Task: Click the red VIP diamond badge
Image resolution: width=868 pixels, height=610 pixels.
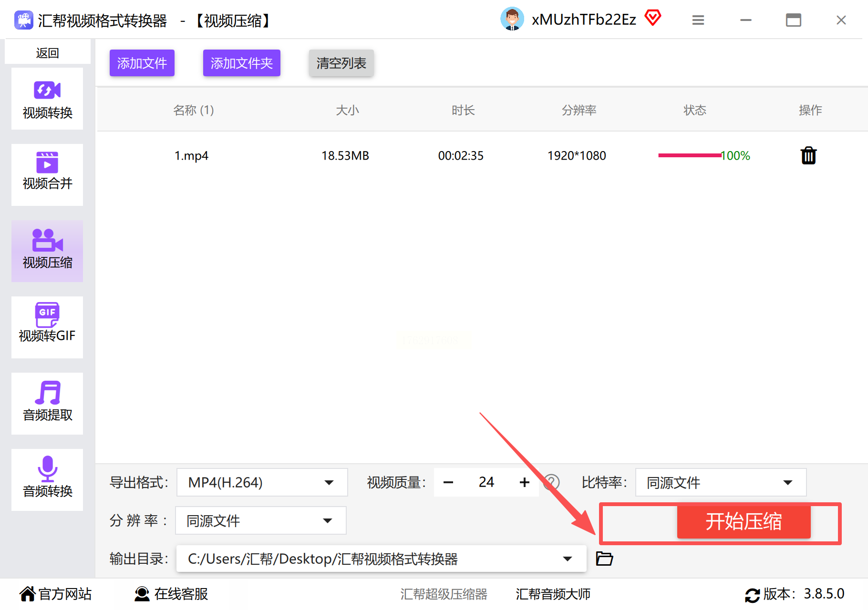Action: click(653, 18)
